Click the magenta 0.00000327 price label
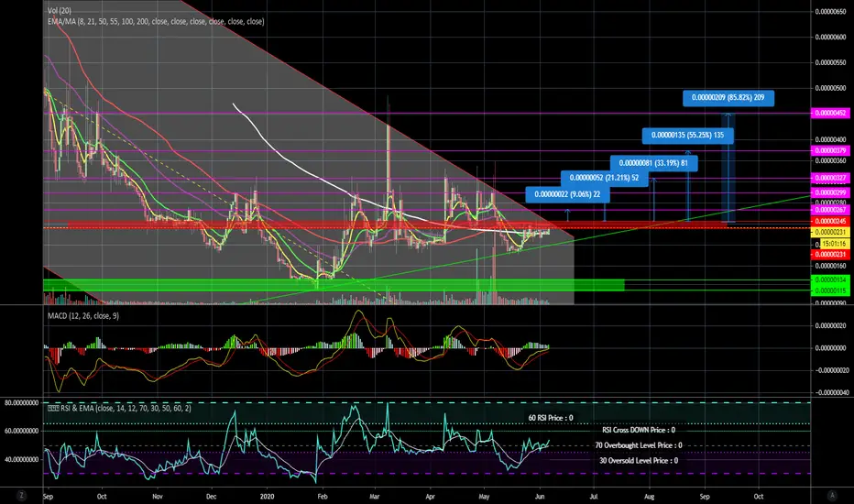 [830, 178]
